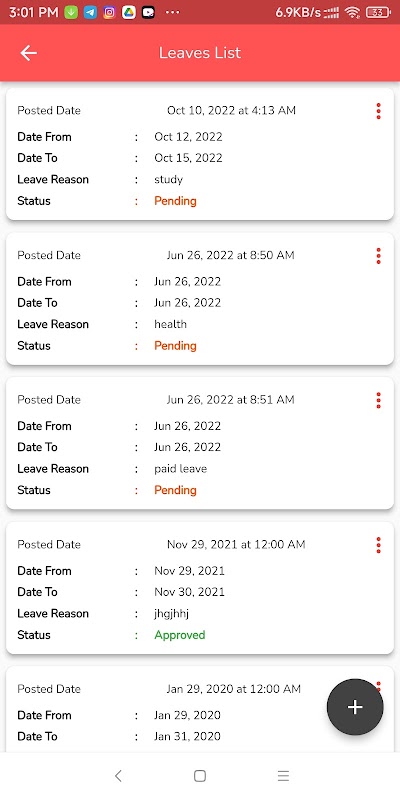Tap the plus button to add new leave

(x=355, y=707)
